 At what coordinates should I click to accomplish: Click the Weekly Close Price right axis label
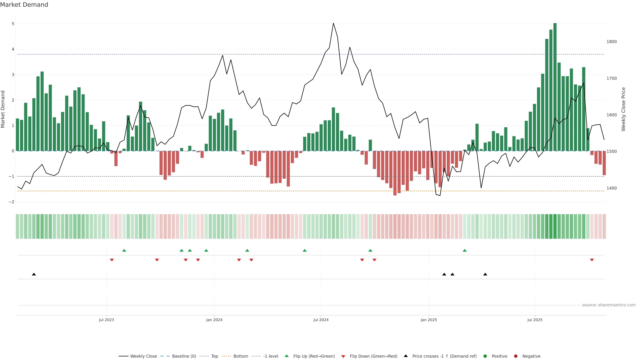click(x=624, y=109)
